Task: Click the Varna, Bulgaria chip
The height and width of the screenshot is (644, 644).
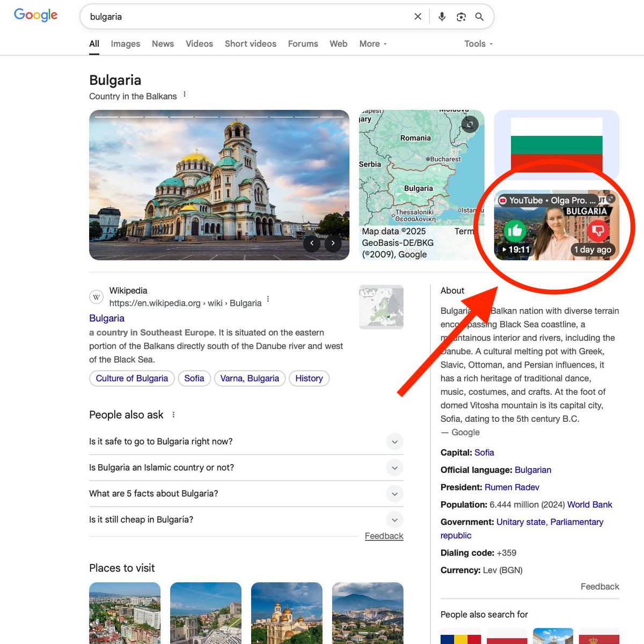Action: (250, 378)
